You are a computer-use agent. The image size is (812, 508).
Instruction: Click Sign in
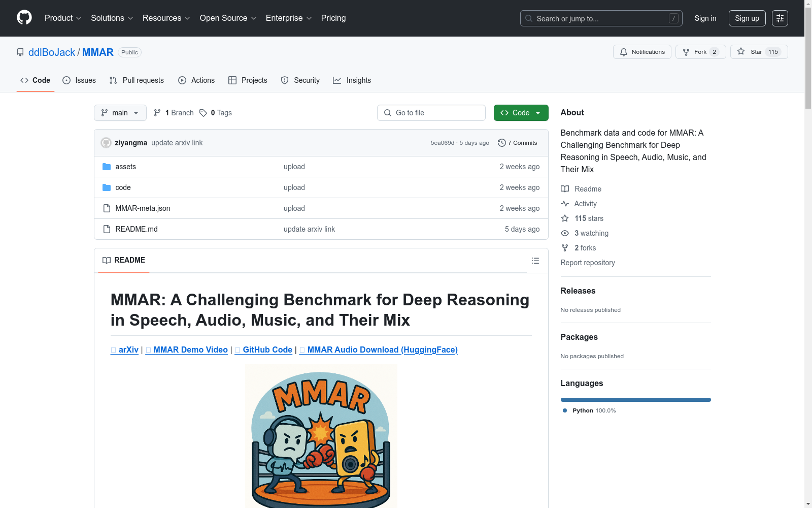705,18
